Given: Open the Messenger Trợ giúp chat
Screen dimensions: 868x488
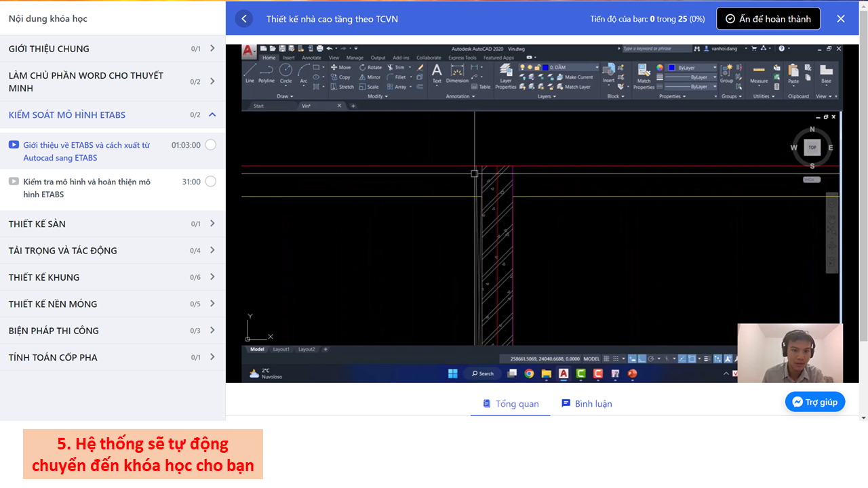Looking at the screenshot, I should tap(815, 402).
